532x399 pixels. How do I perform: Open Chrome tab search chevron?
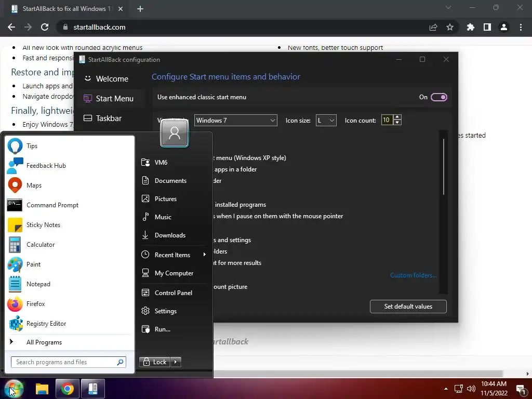448,7
